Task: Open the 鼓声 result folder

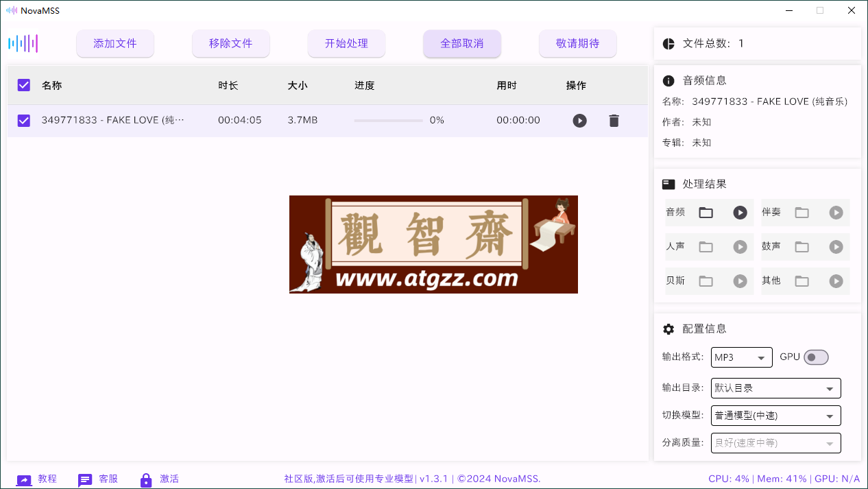Action: pos(801,247)
